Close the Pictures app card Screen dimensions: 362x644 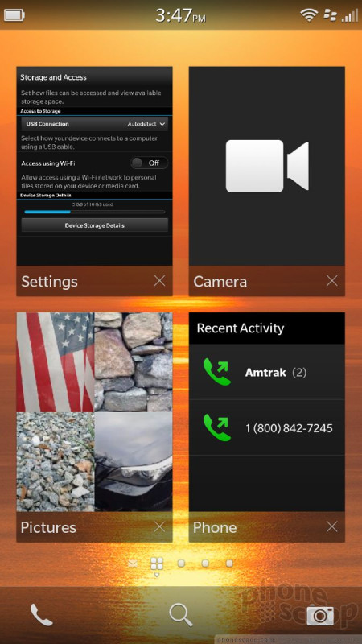159,527
